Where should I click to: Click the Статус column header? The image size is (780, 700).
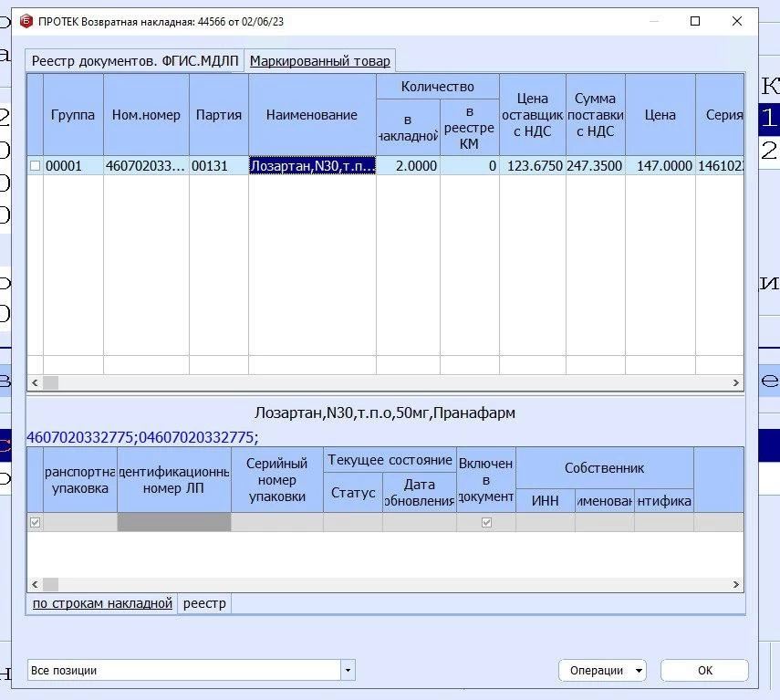pyautogui.click(x=353, y=493)
